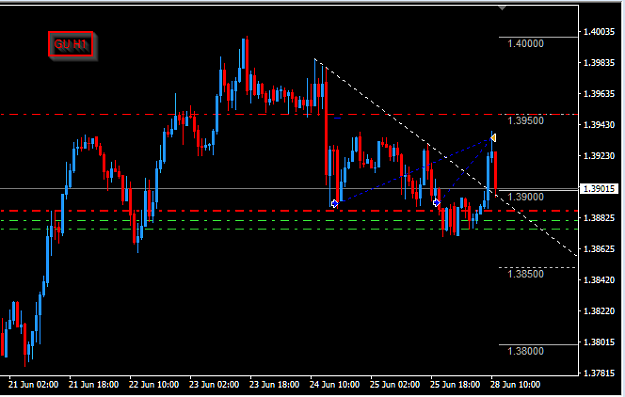Click the 1.40000 level label
Viewport: 625px width, 397px height.
pos(525,43)
